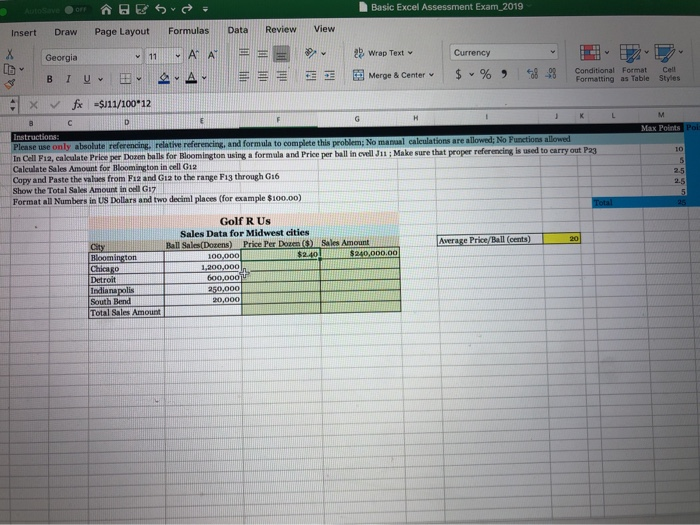Select cell containing $240,000.00
This screenshot has width=700, height=525.
tap(360, 253)
